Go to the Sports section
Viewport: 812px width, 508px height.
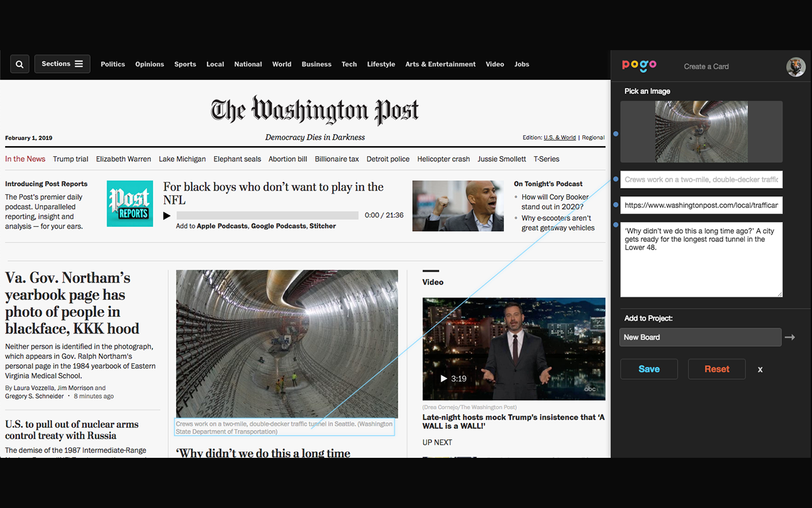click(185, 64)
